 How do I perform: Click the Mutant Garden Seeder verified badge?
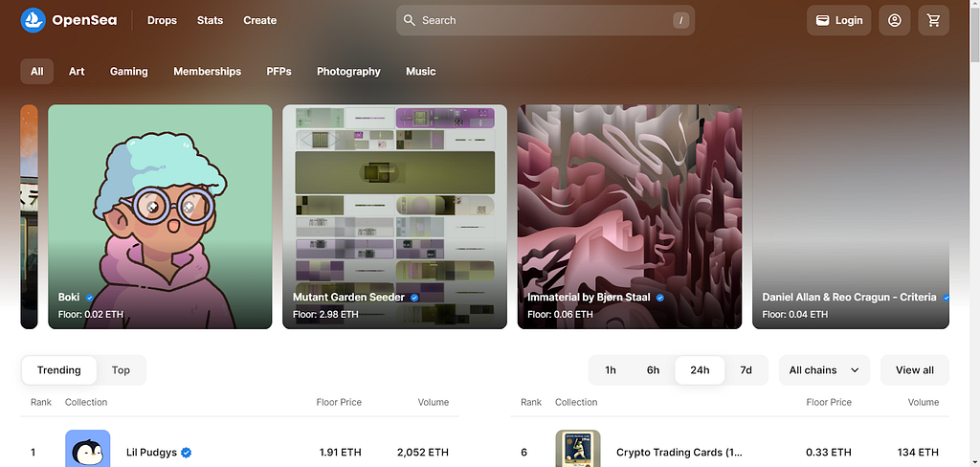pos(413,298)
